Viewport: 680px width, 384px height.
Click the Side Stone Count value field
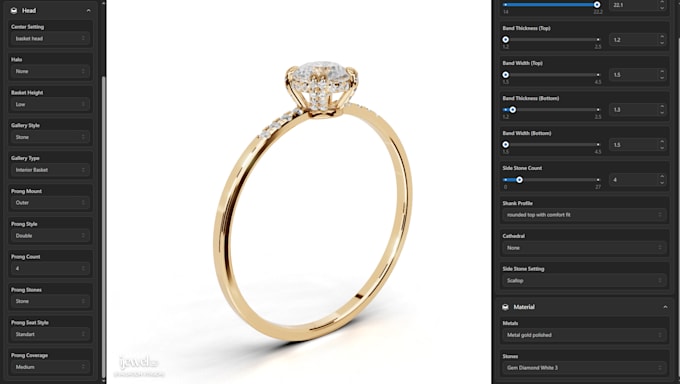[x=633, y=180]
